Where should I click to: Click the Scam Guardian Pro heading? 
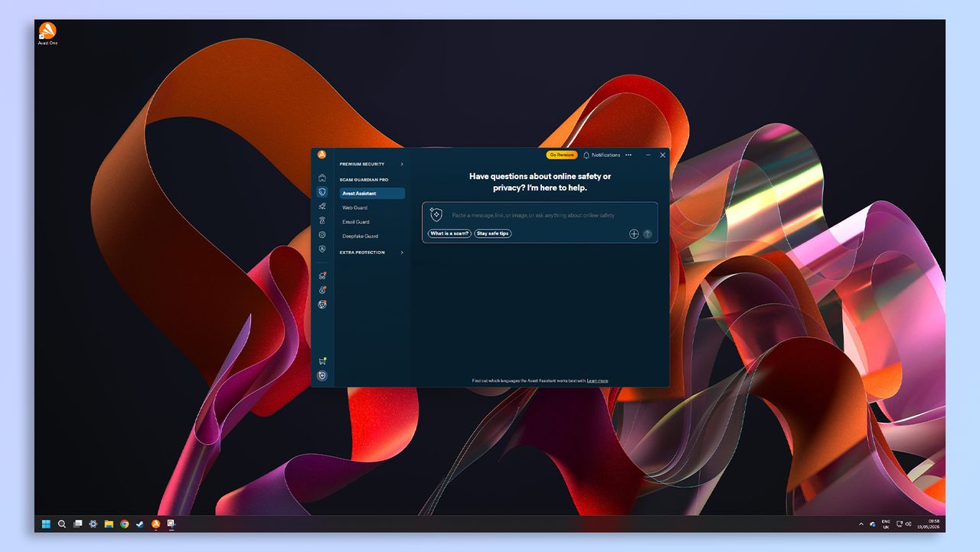pyautogui.click(x=364, y=179)
